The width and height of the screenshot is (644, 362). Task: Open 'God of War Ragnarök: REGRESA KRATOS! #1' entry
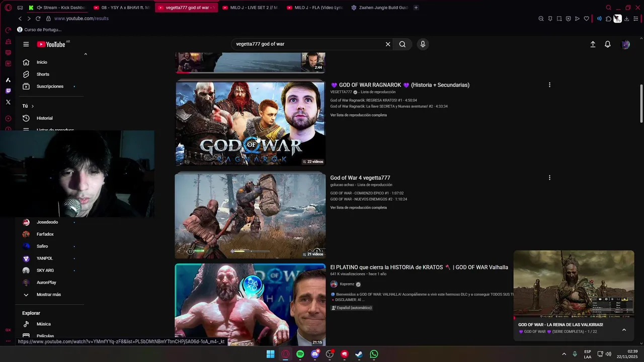(373, 101)
